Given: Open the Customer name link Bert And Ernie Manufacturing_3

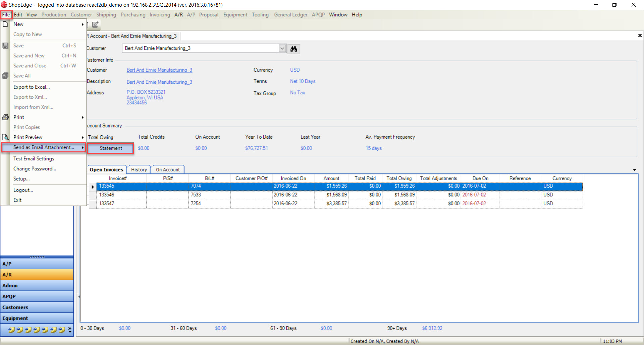Looking at the screenshot, I should (159, 70).
